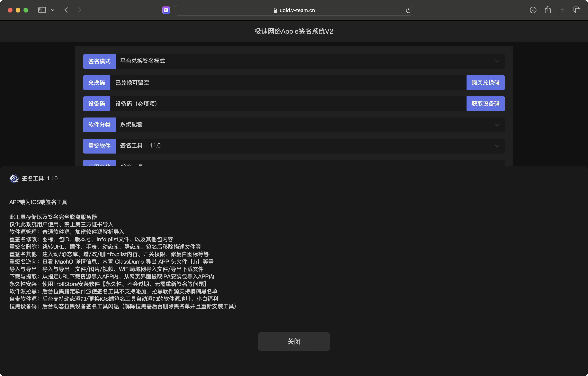Open a new tab with plus icon
The height and width of the screenshot is (376, 588).
coord(562,10)
